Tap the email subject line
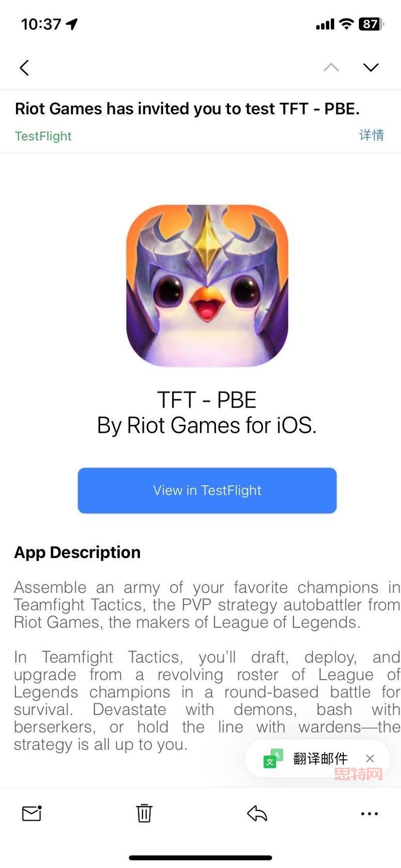This screenshot has height=868, width=401. point(187,109)
